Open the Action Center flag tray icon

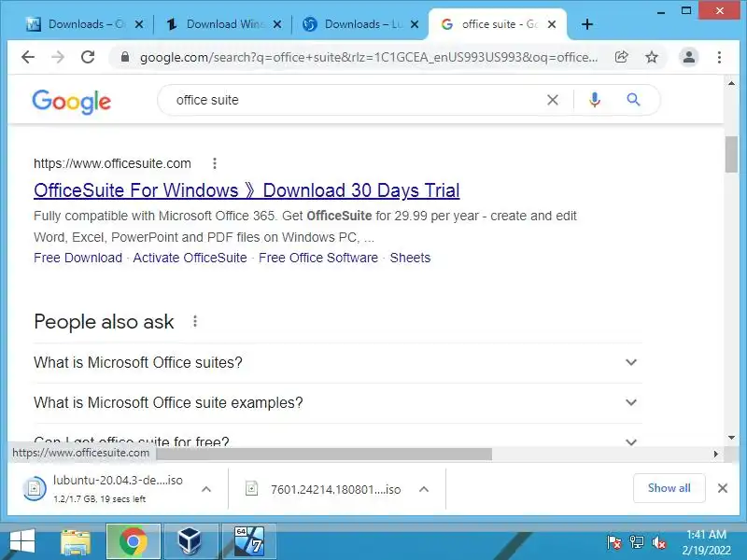coord(613,542)
